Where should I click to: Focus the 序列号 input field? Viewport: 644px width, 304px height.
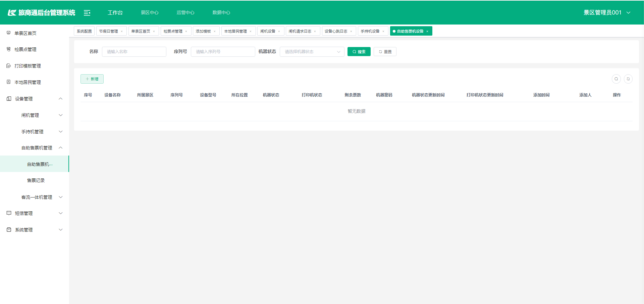[x=223, y=52]
